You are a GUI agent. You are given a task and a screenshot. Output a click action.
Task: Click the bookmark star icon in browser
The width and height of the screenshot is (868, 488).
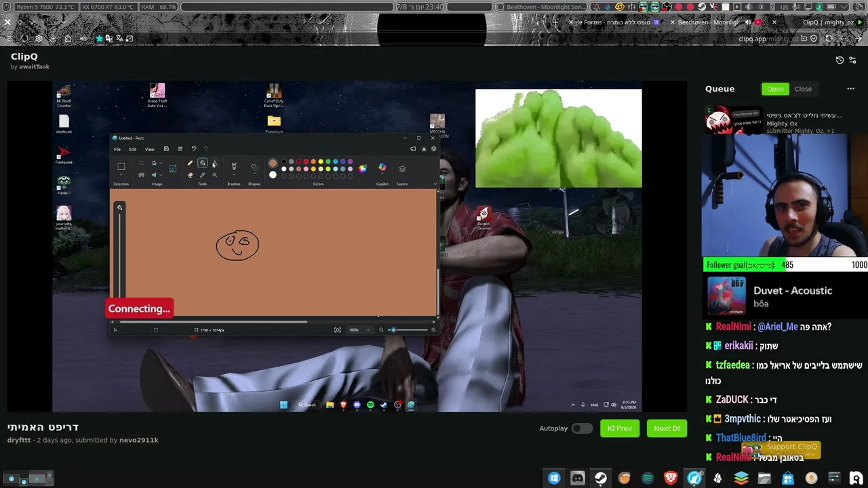click(x=100, y=39)
